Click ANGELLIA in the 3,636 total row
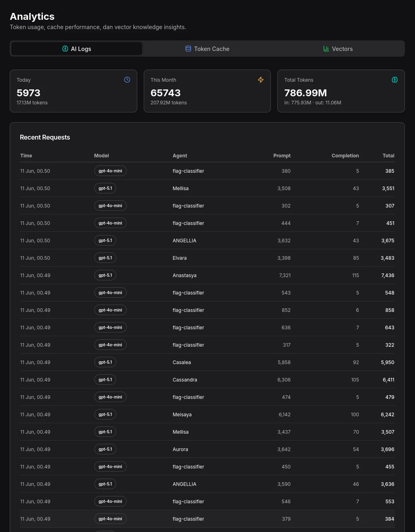415x532 pixels. point(184,484)
